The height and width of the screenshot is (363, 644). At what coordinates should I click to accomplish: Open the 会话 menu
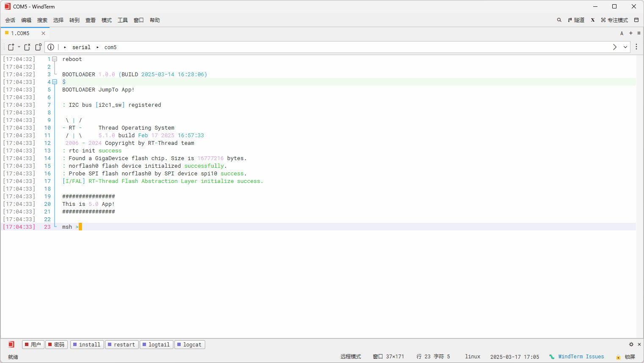10,20
